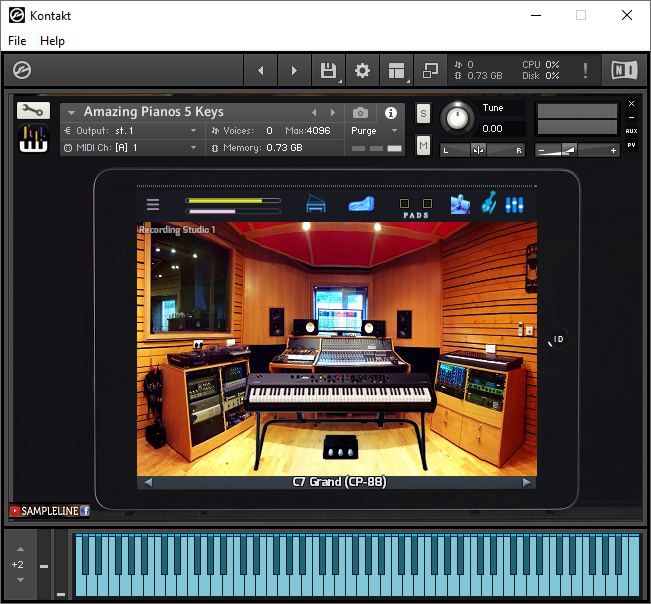651x604 pixels.
Task: Switch to previous piano with left arrow
Action: (x=148, y=482)
